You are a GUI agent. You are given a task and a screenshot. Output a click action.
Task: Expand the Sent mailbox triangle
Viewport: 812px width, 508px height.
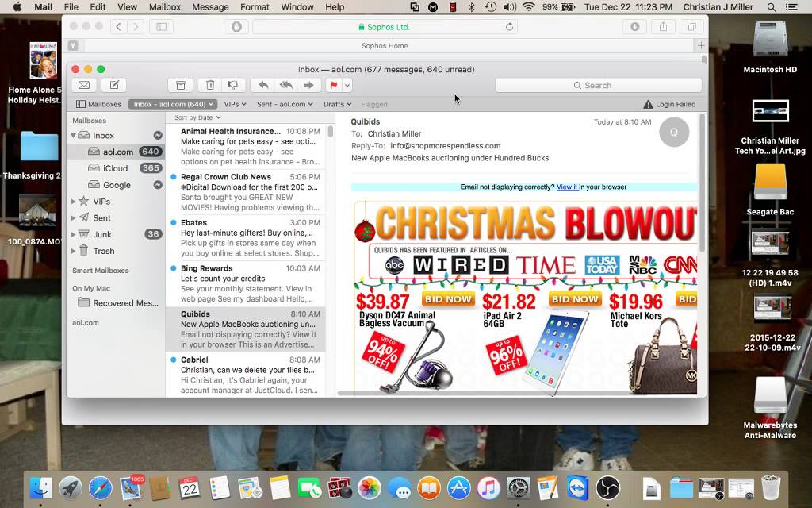point(73,218)
